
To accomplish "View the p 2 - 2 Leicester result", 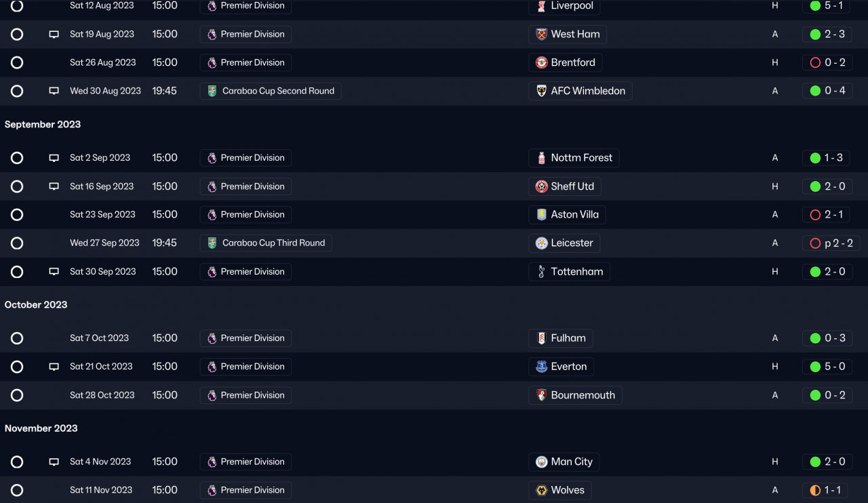I will pyautogui.click(x=831, y=243).
